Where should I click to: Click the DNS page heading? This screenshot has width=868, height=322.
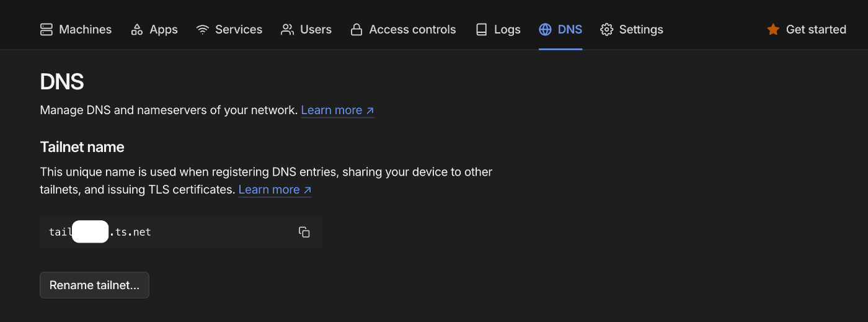(62, 82)
